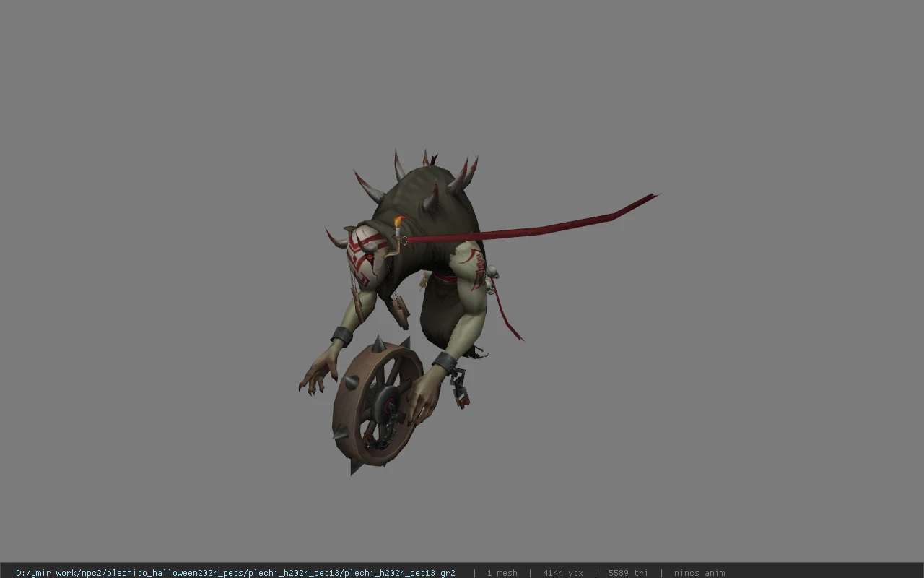Click the "1 mesh" status entry

[502, 573]
